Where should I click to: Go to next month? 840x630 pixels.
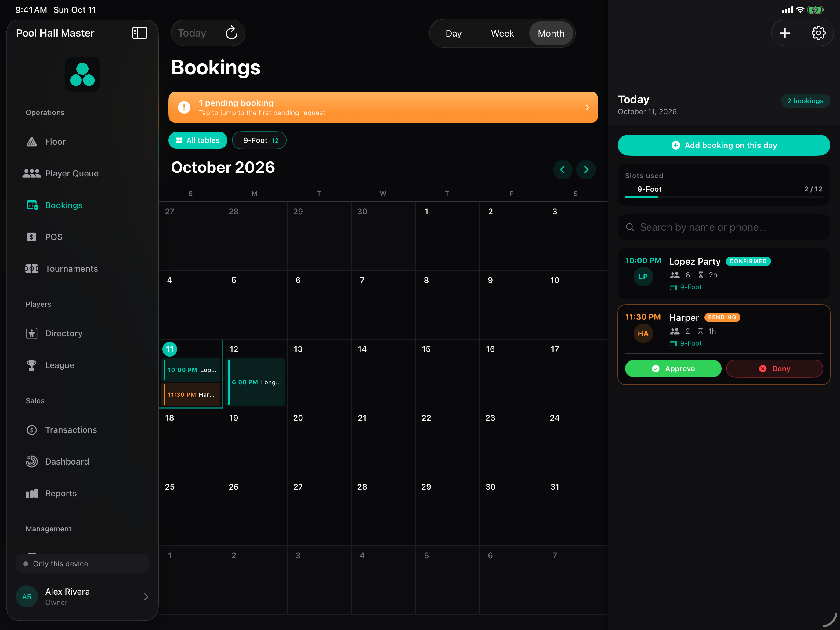[x=586, y=170]
